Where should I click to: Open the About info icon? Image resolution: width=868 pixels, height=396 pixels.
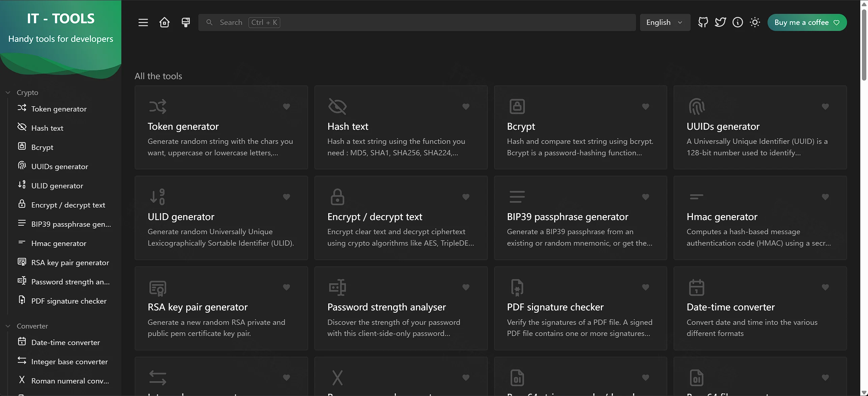(x=737, y=22)
